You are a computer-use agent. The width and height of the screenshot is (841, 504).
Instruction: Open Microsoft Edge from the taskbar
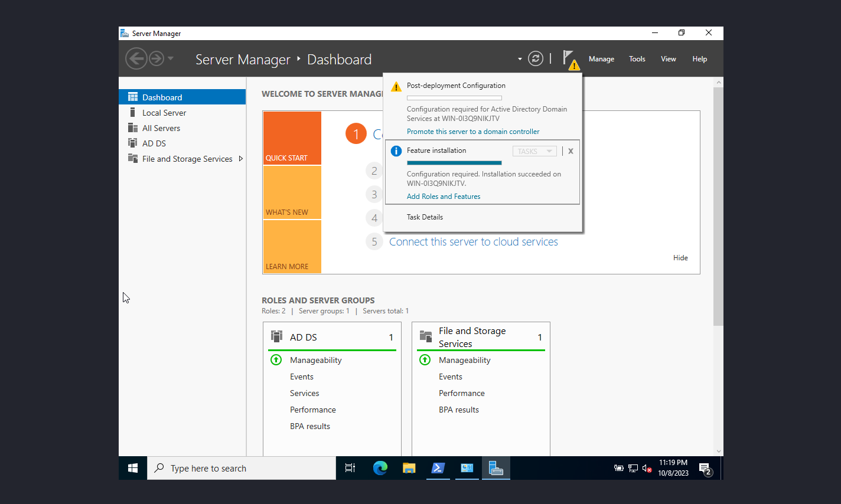(380, 468)
